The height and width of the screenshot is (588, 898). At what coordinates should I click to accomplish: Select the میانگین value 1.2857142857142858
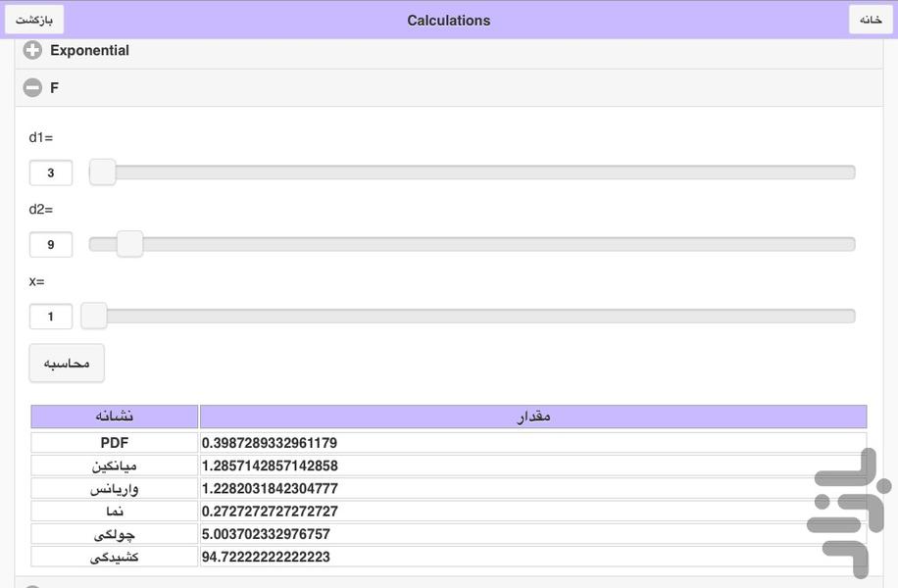click(270, 465)
